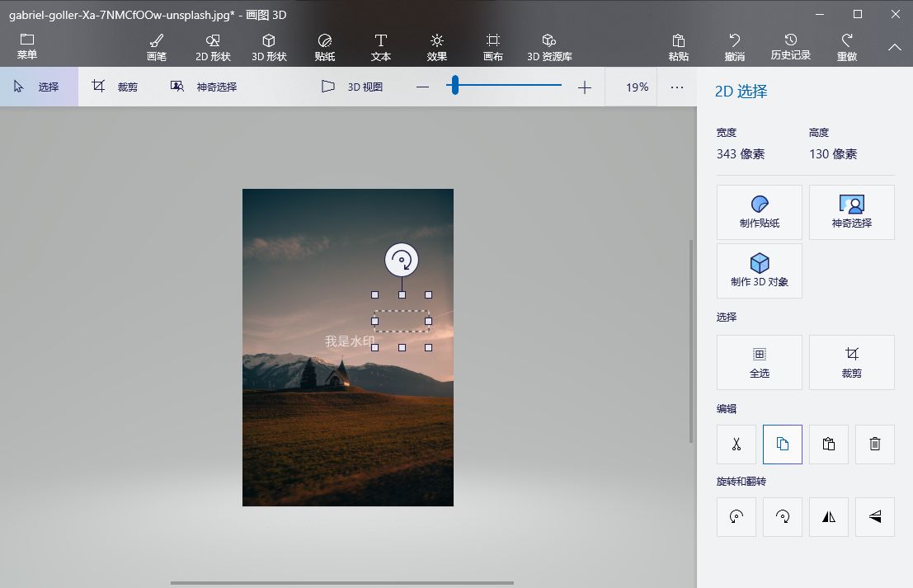The image size is (913, 588).
Task: Click the zoom slider handle
Action: (453, 86)
